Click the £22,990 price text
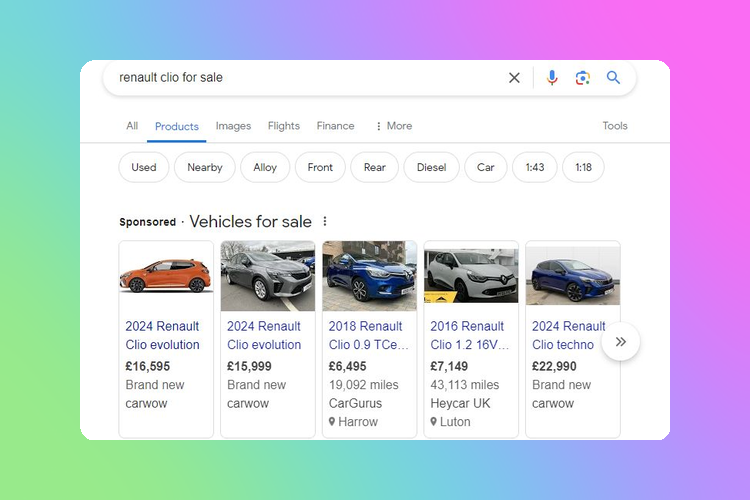Screen dimensions: 750x500 pyautogui.click(x=554, y=366)
